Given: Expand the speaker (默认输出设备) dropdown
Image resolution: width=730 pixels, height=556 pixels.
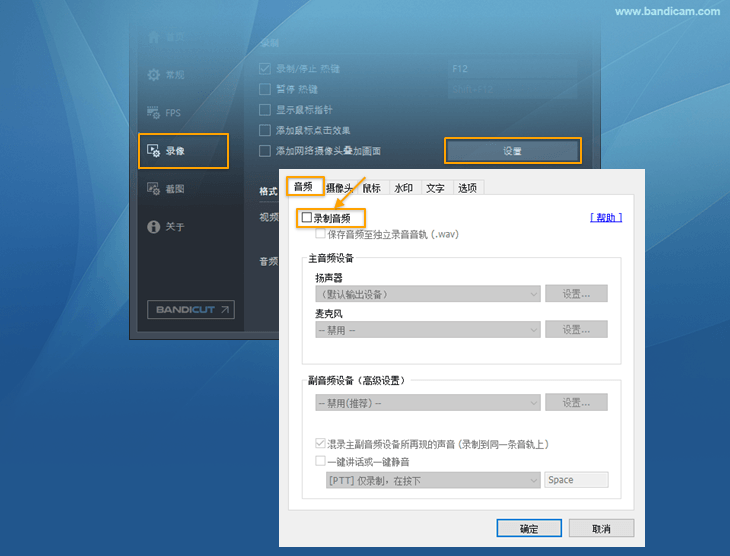Looking at the screenshot, I should (428, 294).
